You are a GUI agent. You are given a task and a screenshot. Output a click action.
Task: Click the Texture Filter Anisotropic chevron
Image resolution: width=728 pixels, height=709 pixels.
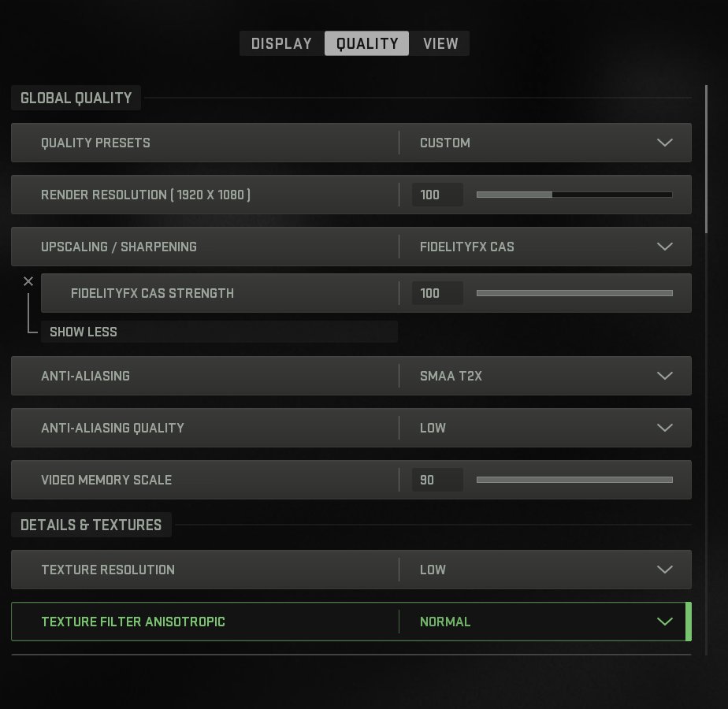(664, 622)
